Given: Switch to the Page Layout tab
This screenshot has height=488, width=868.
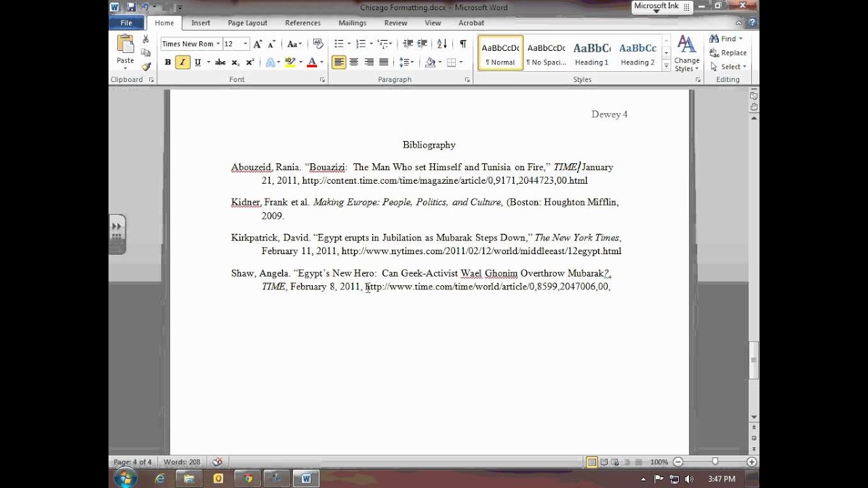Looking at the screenshot, I should [x=248, y=23].
